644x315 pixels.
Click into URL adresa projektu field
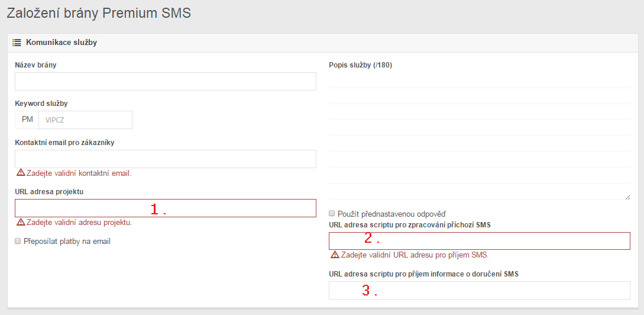pos(166,208)
